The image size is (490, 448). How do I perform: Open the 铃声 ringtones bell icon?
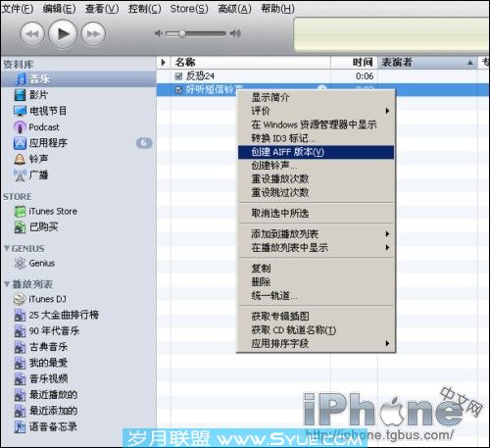click(x=20, y=159)
